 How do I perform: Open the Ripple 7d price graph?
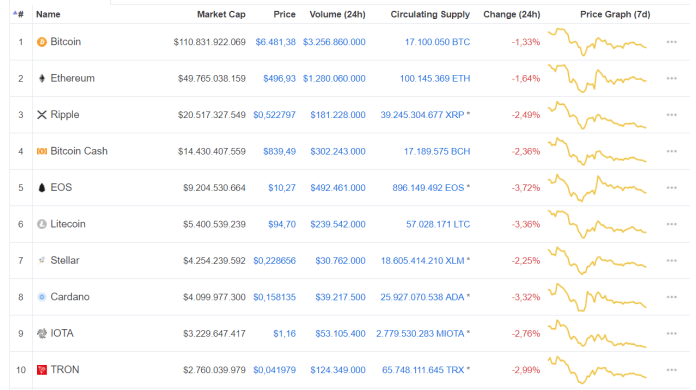coord(597,115)
